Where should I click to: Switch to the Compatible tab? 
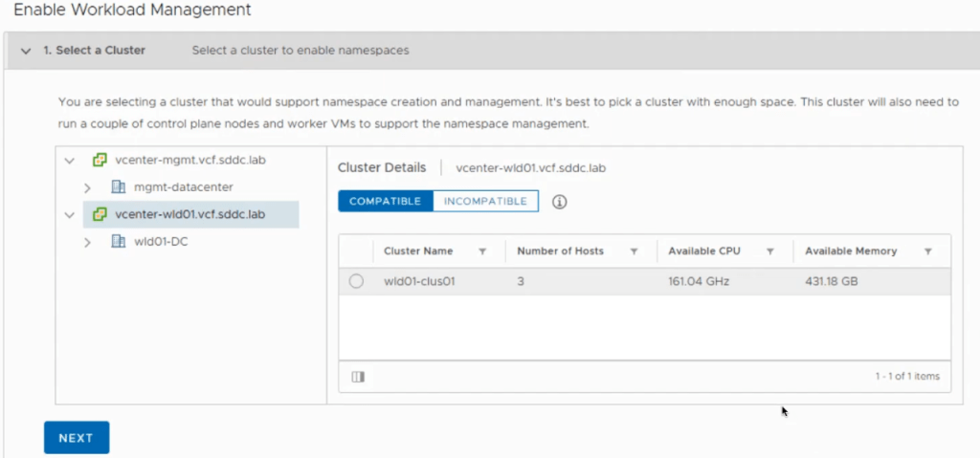click(385, 202)
